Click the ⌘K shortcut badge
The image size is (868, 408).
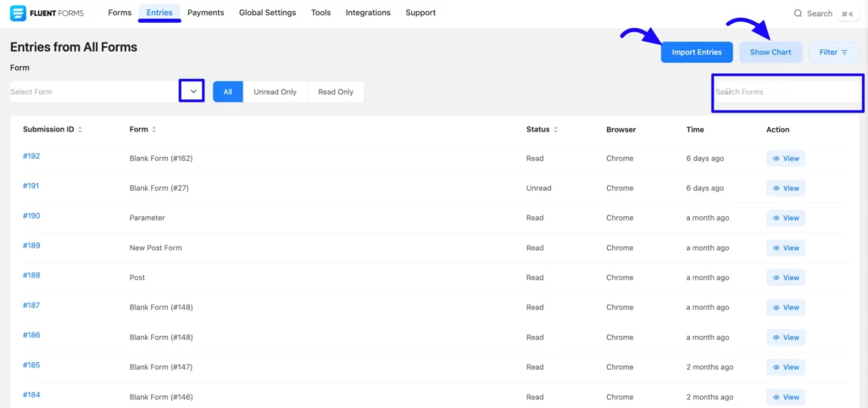pos(847,14)
